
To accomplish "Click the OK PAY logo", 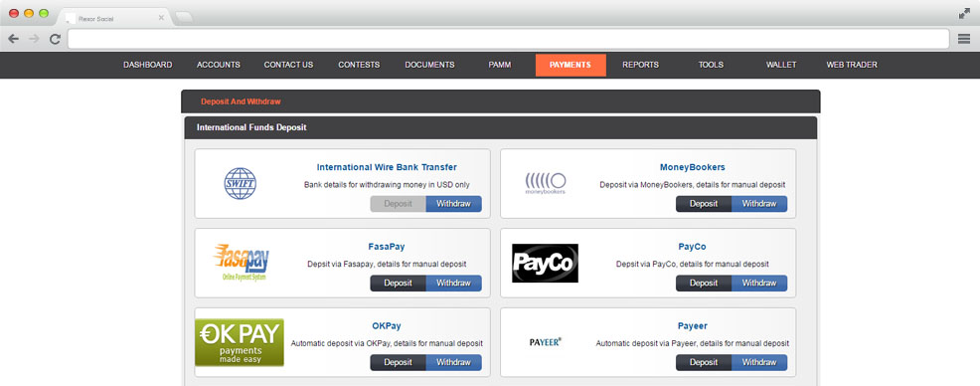I will [x=240, y=342].
